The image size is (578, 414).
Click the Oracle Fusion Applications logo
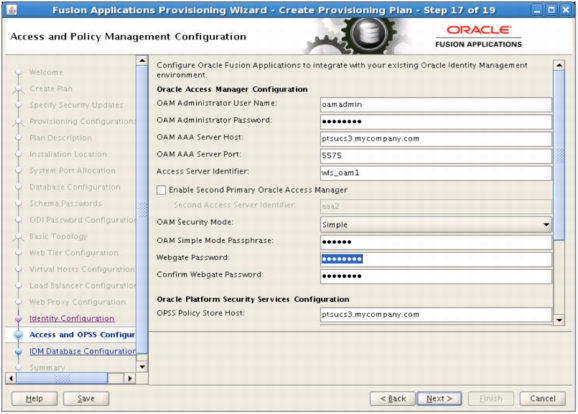click(x=478, y=36)
